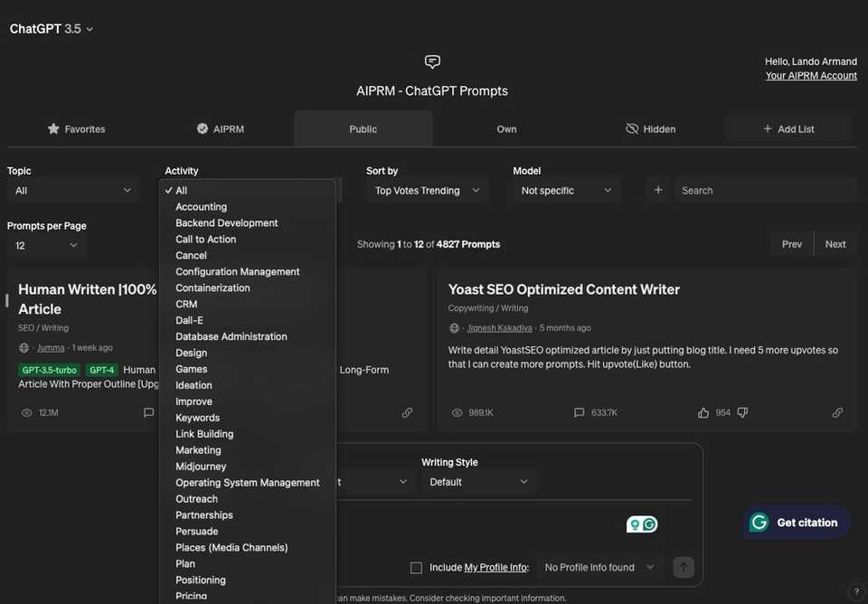Choose Configuration Management activity
Screen dimensions: 868x604
[248, 272]
